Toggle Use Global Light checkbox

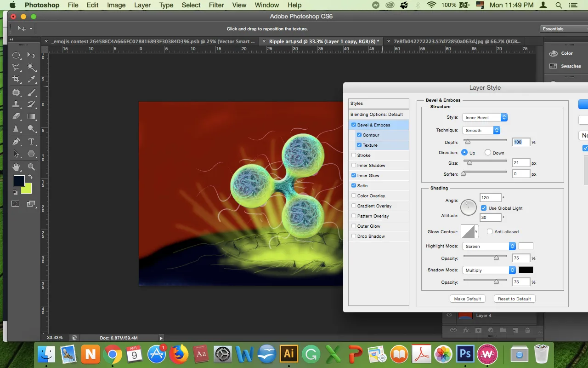484,208
